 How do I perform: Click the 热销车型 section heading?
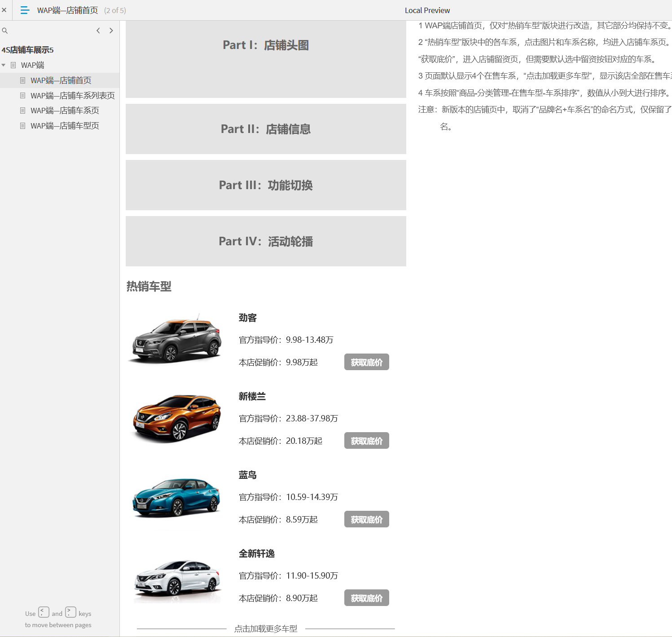(149, 286)
